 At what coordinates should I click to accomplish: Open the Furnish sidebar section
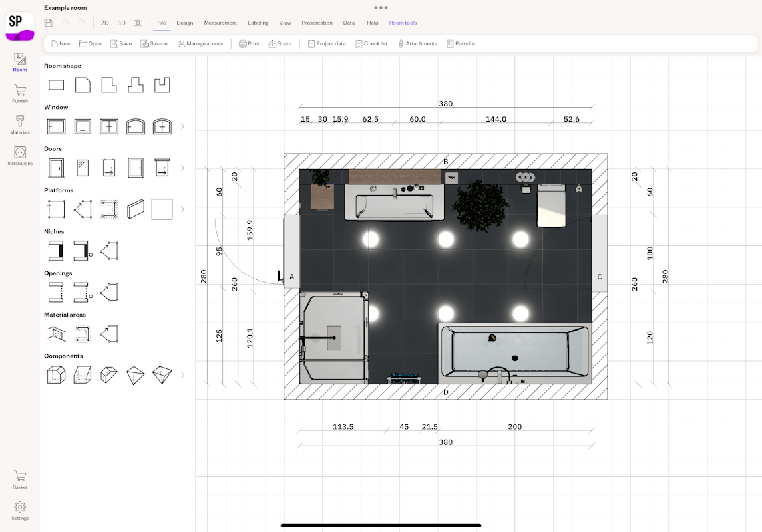[20, 94]
